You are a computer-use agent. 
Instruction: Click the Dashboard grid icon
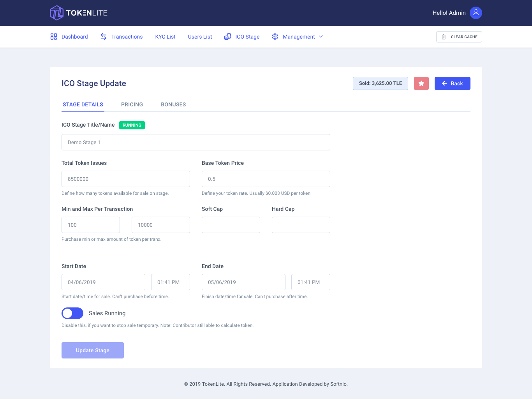tap(54, 37)
